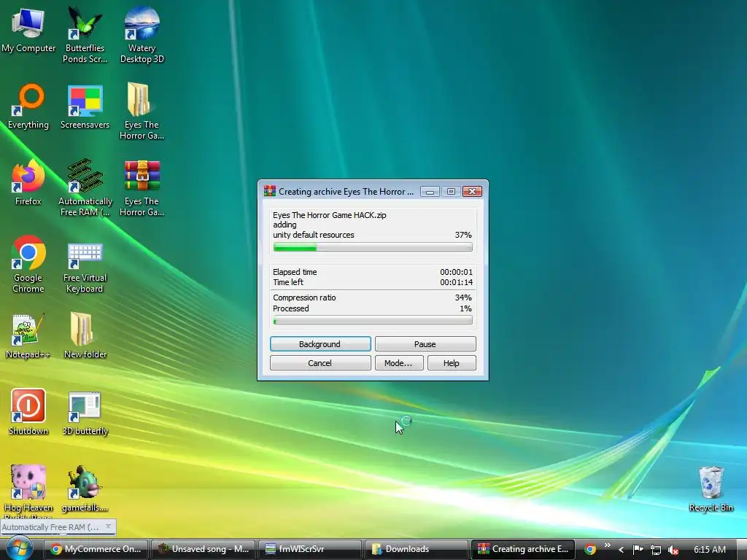The image size is (747, 560).
Task: Open the Mode... settings
Action: point(399,363)
